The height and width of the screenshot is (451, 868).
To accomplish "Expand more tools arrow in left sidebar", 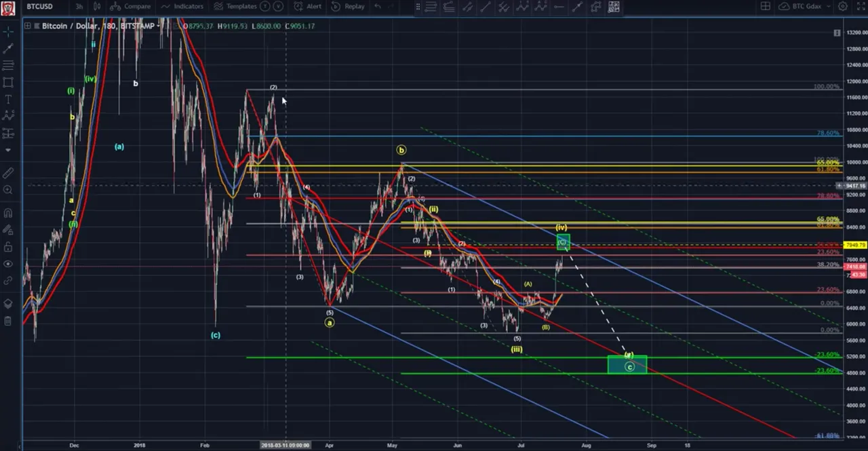I will tap(8, 150).
